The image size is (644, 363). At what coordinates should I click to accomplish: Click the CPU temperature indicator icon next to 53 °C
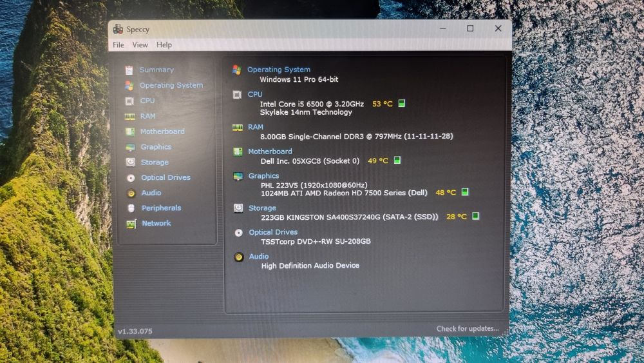pyautogui.click(x=402, y=103)
